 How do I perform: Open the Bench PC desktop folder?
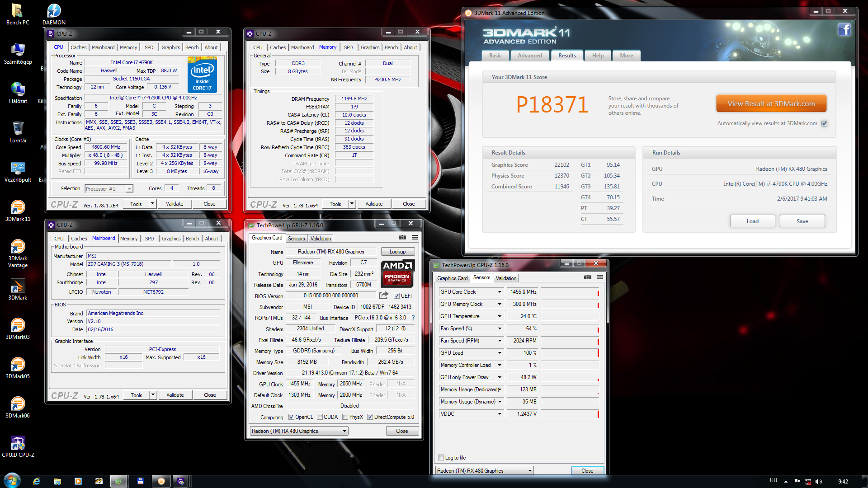click(18, 14)
